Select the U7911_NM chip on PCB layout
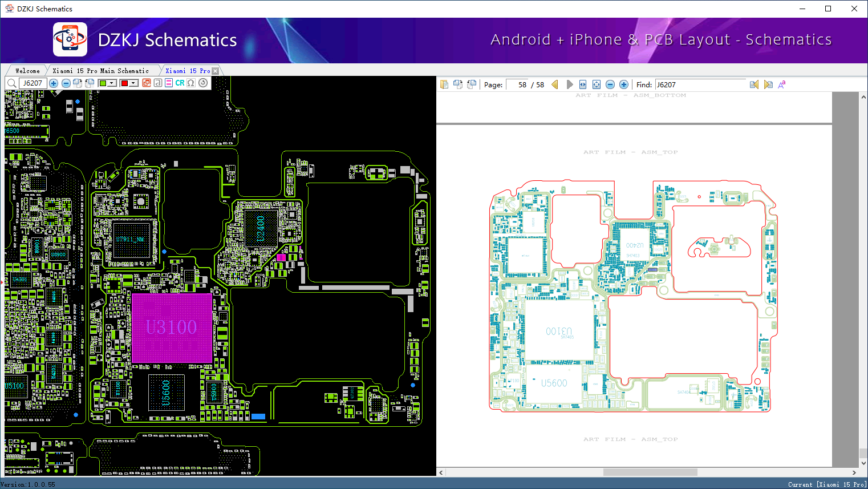Image resolution: width=868 pixels, height=489 pixels. [x=131, y=240]
